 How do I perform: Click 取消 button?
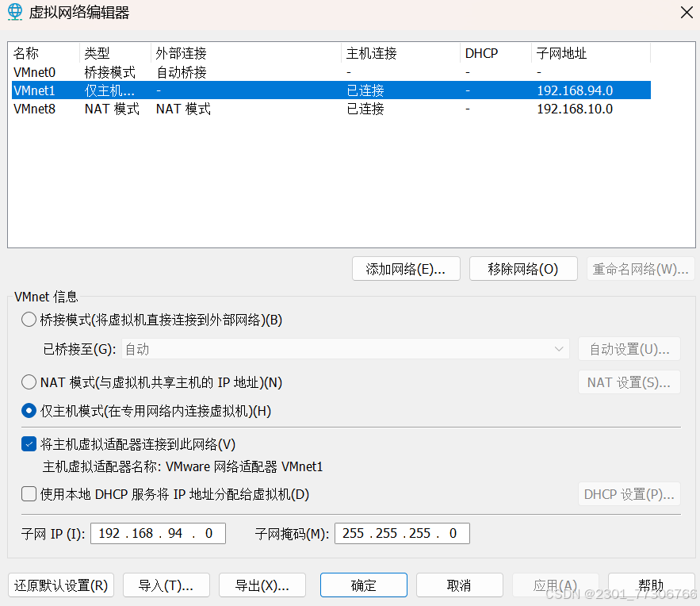point(459,585)
